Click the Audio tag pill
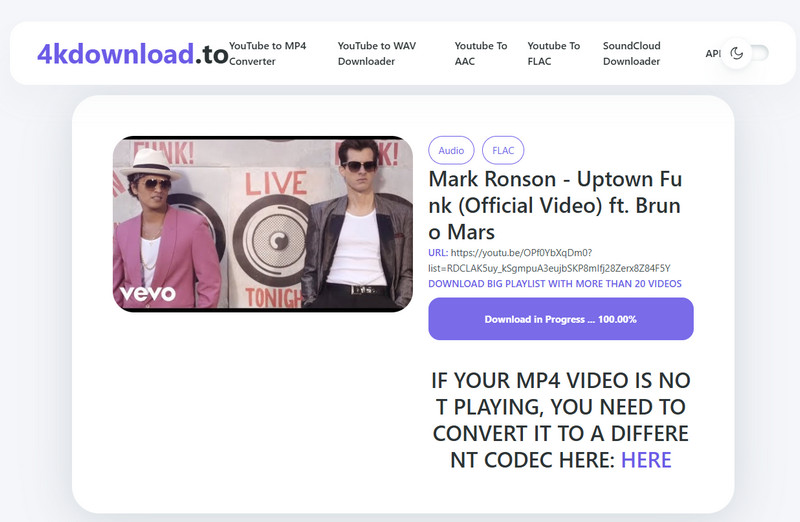This screenshot has height=522, width=800. pyautogui.click(x=451, y=151)
